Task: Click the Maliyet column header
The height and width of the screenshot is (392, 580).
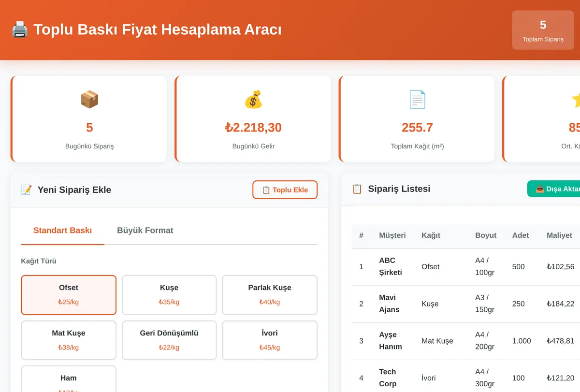Action: tap(559, 235)
